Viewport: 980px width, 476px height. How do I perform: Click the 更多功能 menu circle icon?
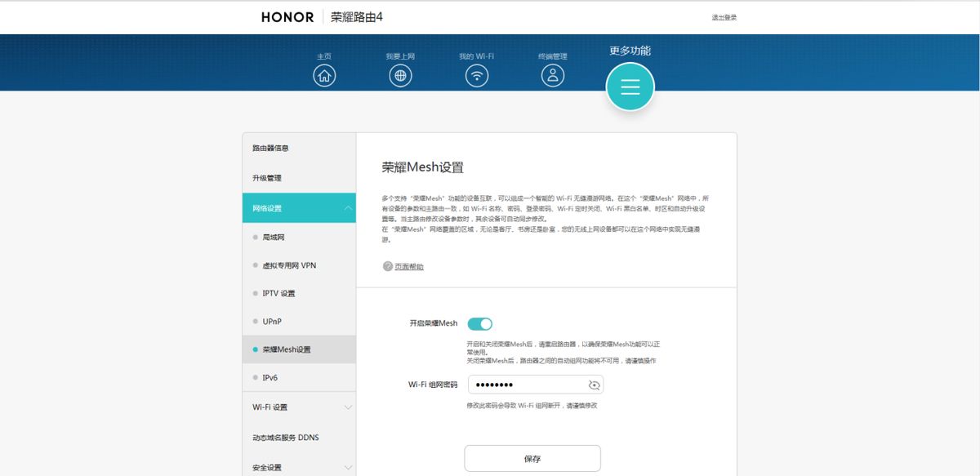tap(630, 87)
